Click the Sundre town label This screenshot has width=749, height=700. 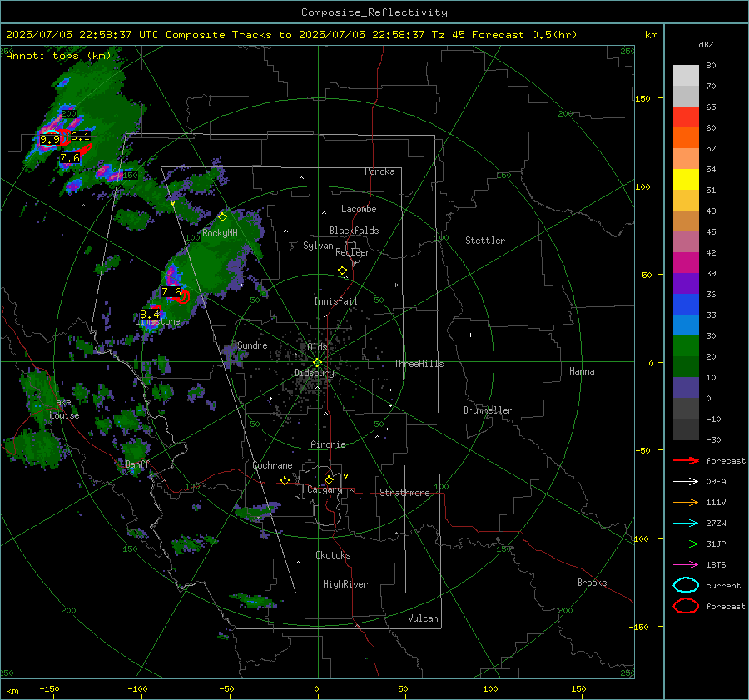click(252, 345)
